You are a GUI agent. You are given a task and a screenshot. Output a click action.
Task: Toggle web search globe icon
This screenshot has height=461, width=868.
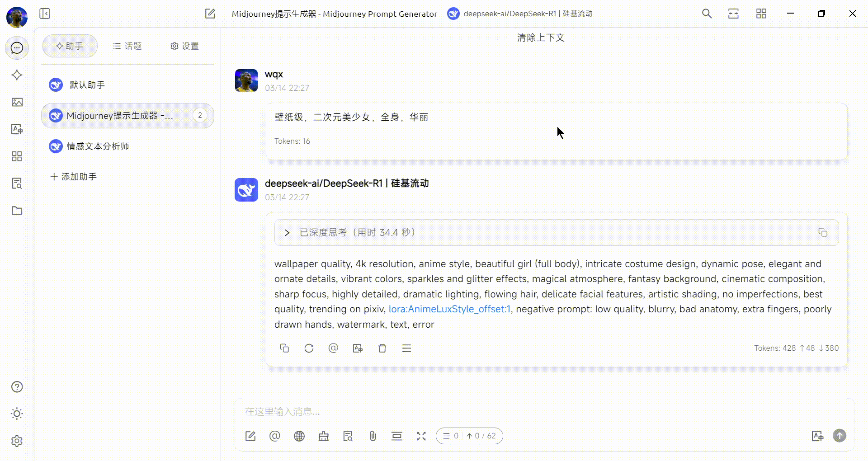(x=299, y=436)
